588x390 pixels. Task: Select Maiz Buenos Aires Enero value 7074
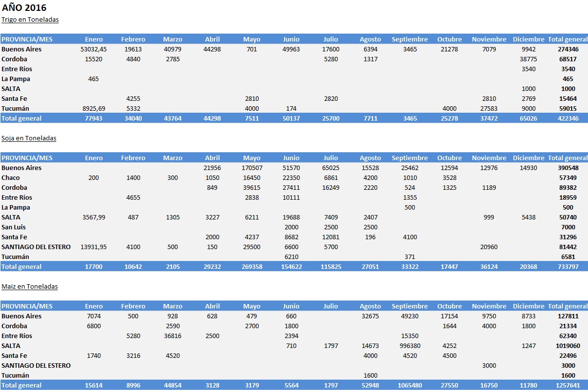(x=94, y=316)
